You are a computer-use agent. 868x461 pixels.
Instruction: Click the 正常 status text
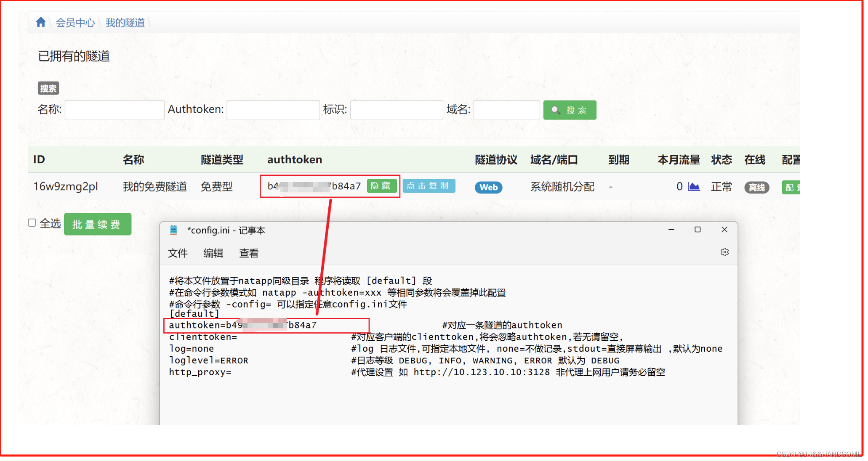tap(722, 186)
